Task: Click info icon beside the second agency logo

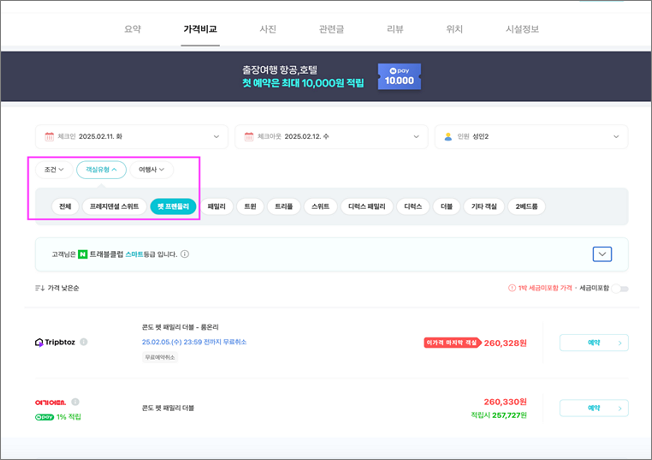Action: point(75,402)
